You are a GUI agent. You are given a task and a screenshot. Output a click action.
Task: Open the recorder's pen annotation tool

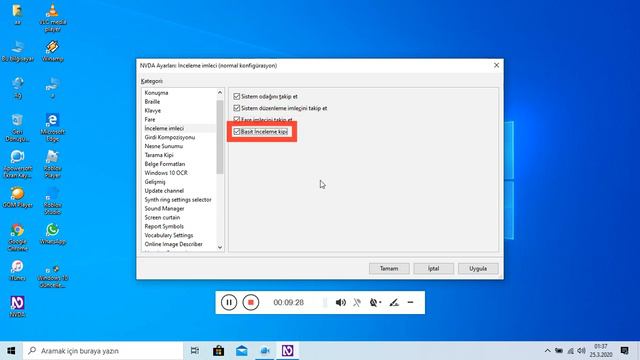[393, 302]
